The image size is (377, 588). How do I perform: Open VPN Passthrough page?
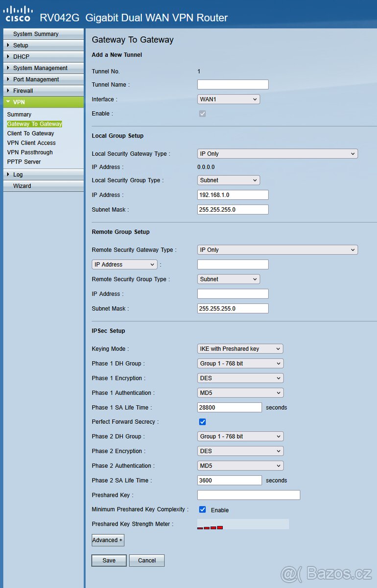tap(30, 152)
